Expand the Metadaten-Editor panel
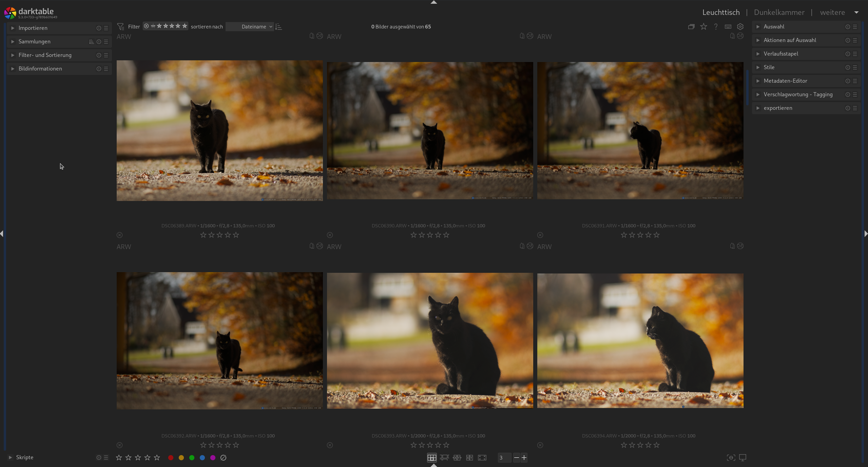868x467 pixels. (x=785, y=81)
